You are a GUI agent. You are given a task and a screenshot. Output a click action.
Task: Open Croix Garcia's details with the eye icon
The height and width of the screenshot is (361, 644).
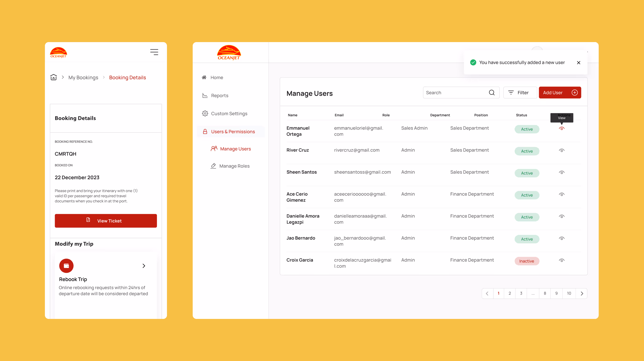(562, 260)
